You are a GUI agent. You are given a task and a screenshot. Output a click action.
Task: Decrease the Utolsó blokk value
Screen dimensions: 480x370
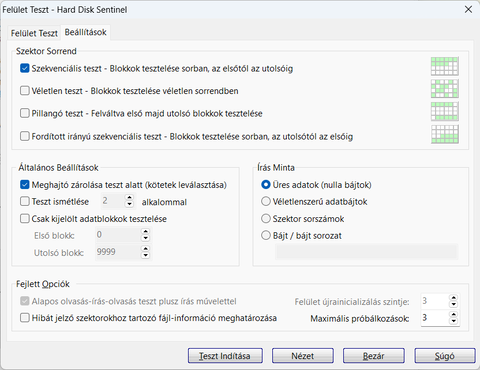tap(146, 255)
